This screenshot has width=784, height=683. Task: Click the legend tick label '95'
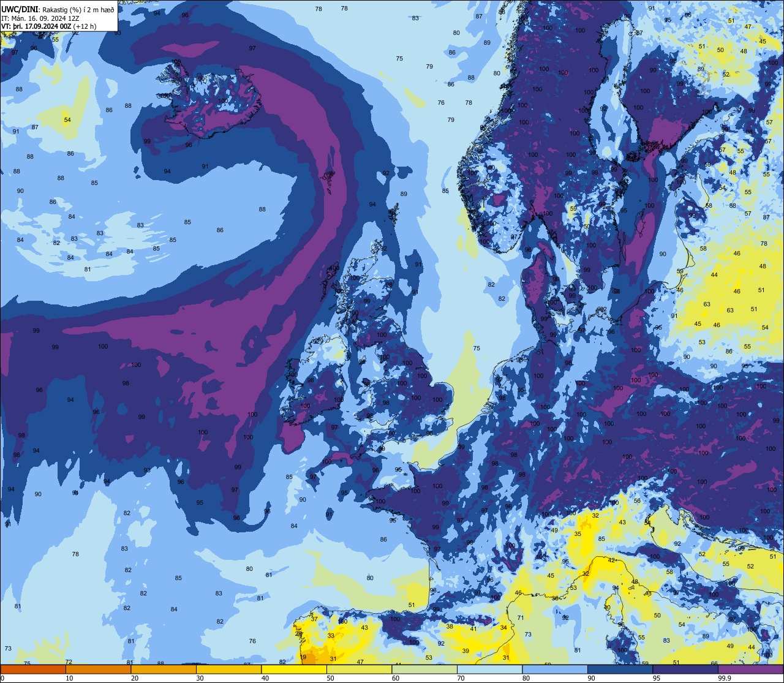point(657,678)
